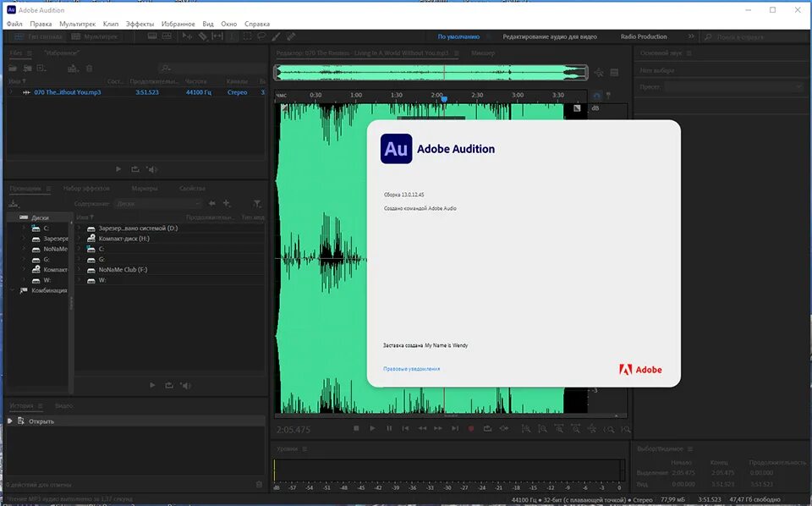
Task: Expand NoNaMe Club (F:) in file list
Action: [x=79, y=269]
